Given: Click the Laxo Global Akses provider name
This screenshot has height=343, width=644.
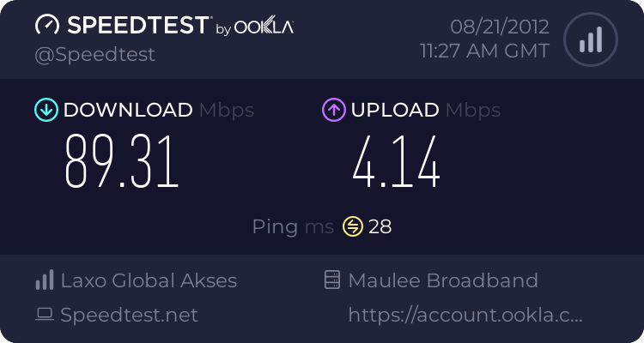Looking at the screenshot, I should (x=149, y=280).
